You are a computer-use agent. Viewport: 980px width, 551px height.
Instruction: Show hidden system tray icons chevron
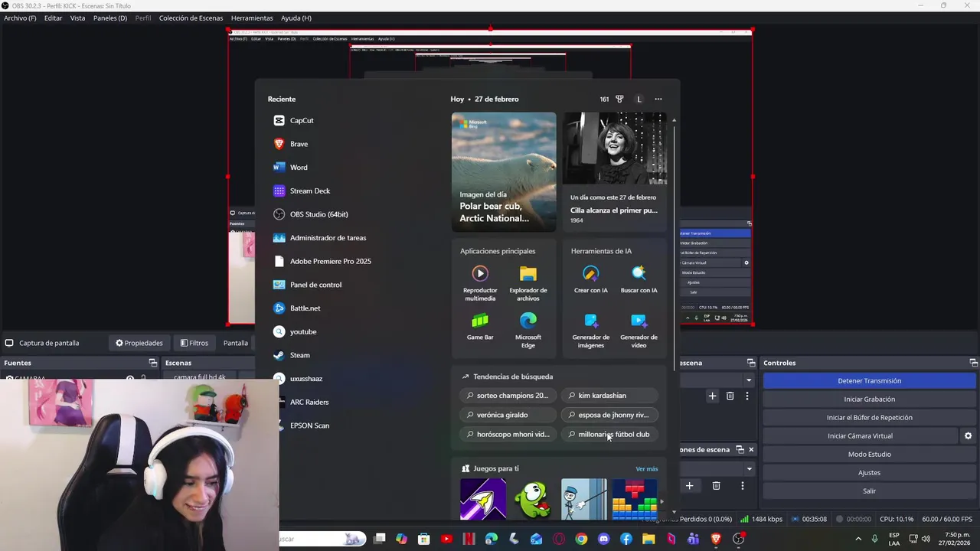click(857, 540)
